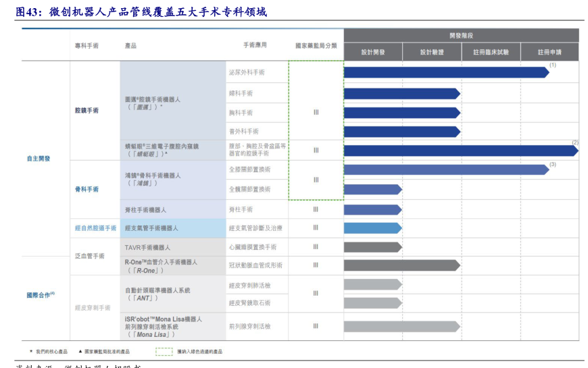Viewport: 588px width, 368px height.
Task: Click the dark gray 冠狀動脈血管成形術 progress bar
Action: point(401,265)
